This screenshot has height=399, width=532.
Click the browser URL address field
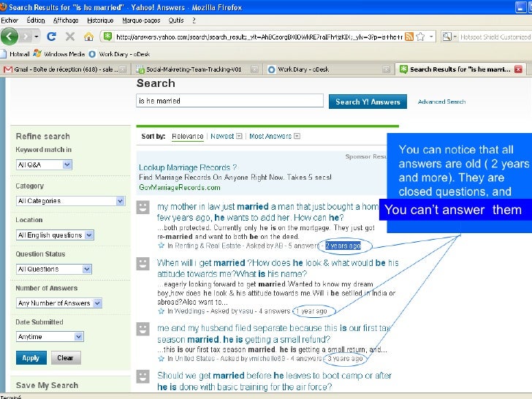click(x=259, y=37)
